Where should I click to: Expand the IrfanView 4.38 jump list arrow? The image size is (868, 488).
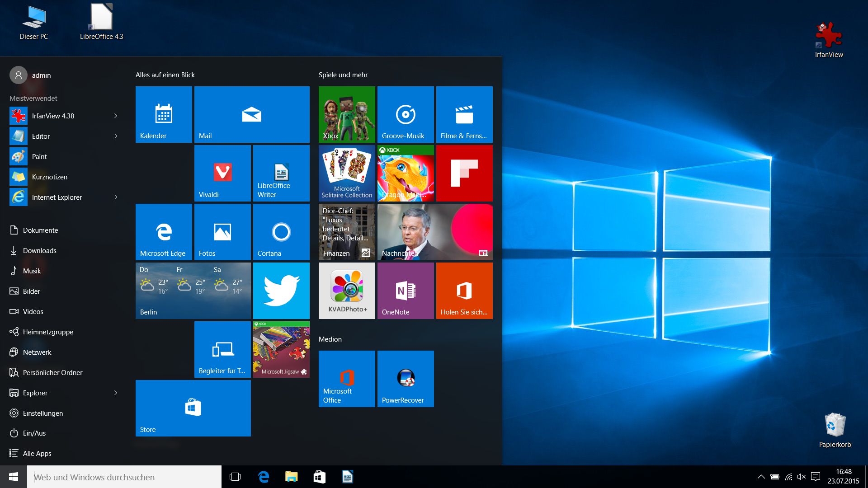pos(116,116)
